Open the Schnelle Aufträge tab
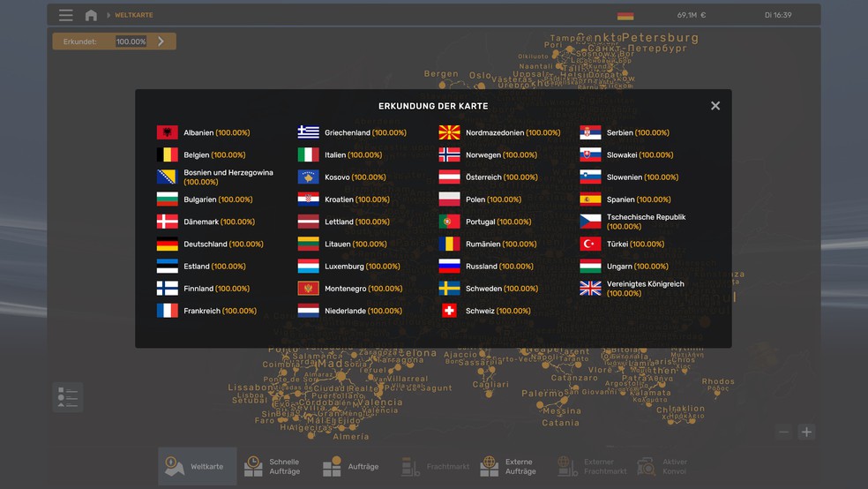Screen dimensions: 868x489 click(273, 466)
